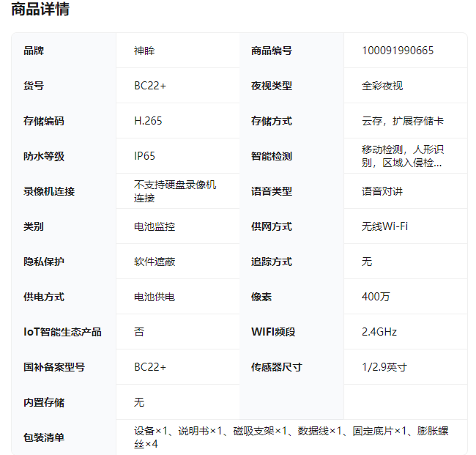Screen dimensions: 476x455
Task: Click the 国补备案型号 value BC22+
Action: pos(150,367)
